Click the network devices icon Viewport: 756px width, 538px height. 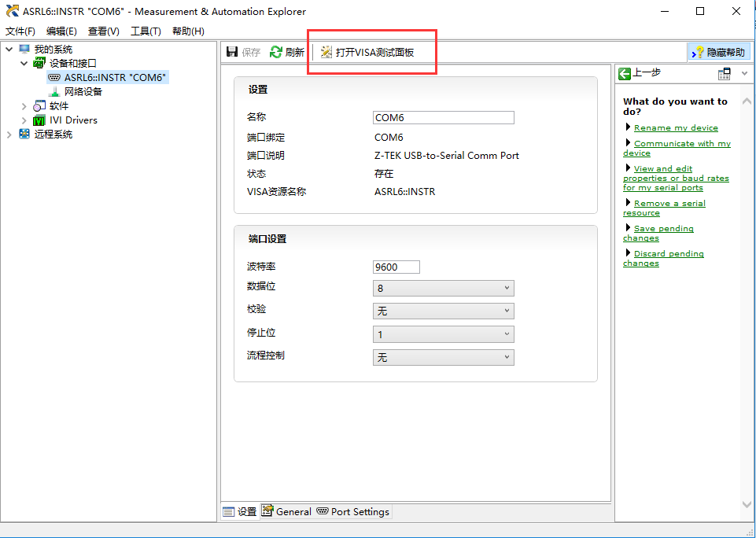tap(54, 91)
